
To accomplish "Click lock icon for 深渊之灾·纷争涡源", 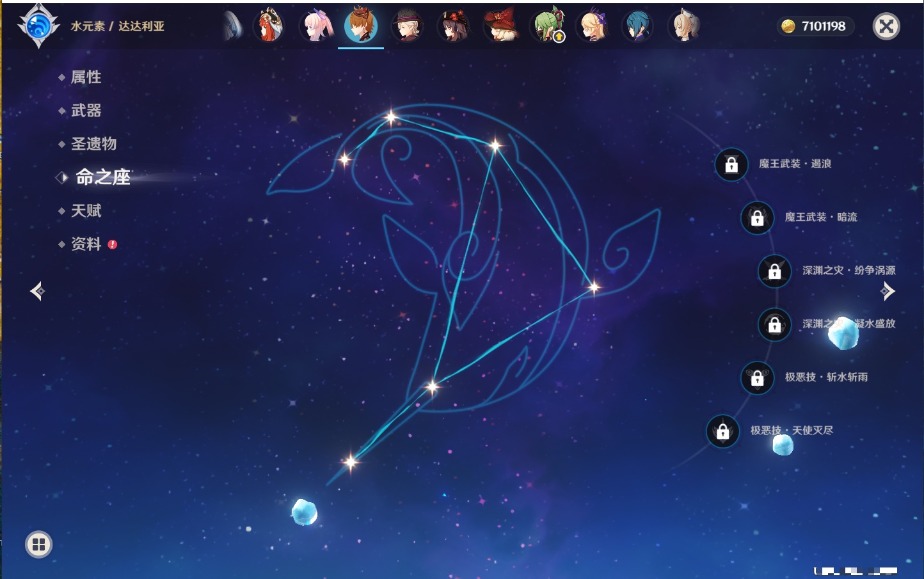I will click(774, 271).
